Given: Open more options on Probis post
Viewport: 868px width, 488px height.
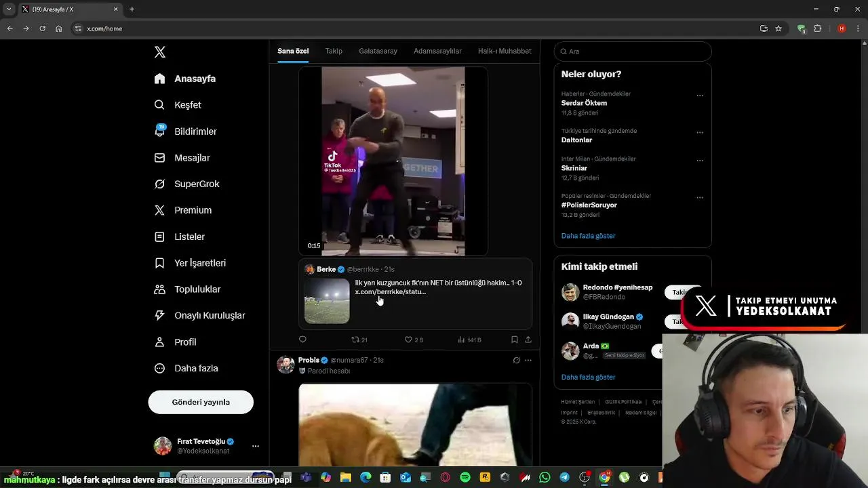Looking at the screenshot, I should (x=528, y=361).
